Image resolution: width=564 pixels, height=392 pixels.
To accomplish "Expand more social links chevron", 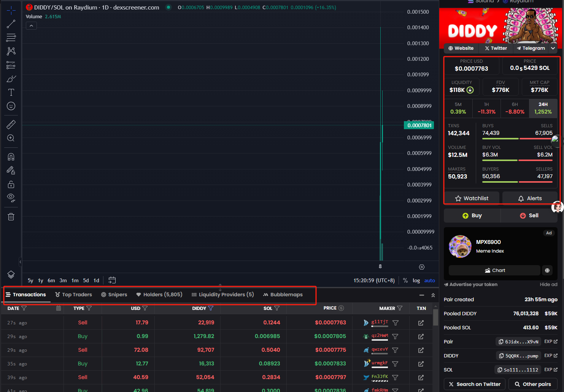I will pyautogui.click(x=553, y=48).
